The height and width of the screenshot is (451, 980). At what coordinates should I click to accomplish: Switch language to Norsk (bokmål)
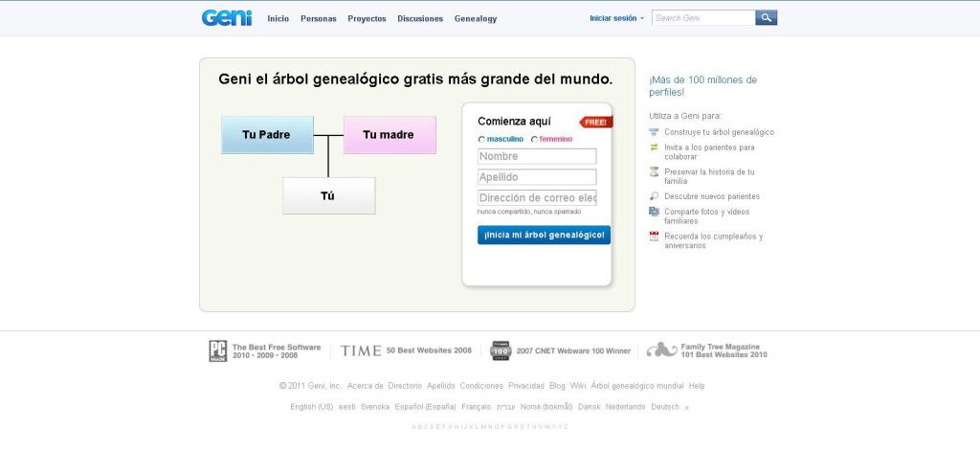tap(546, 407)
